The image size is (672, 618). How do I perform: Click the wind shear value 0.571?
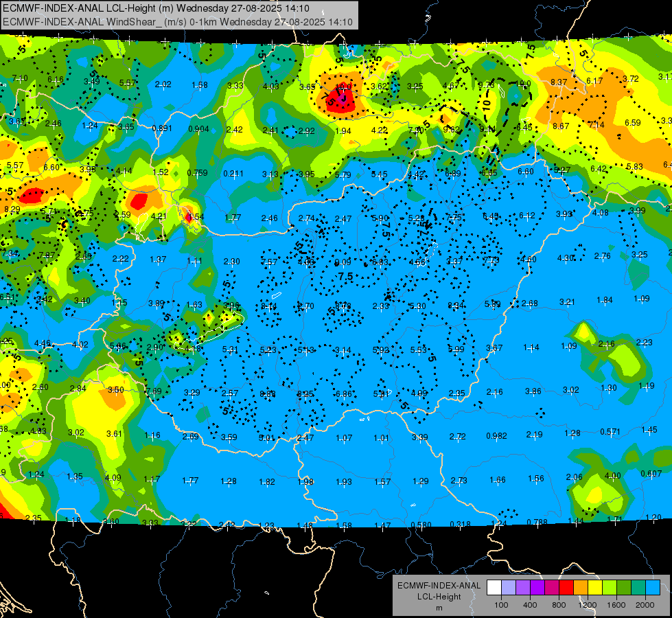tap(610, 431)
